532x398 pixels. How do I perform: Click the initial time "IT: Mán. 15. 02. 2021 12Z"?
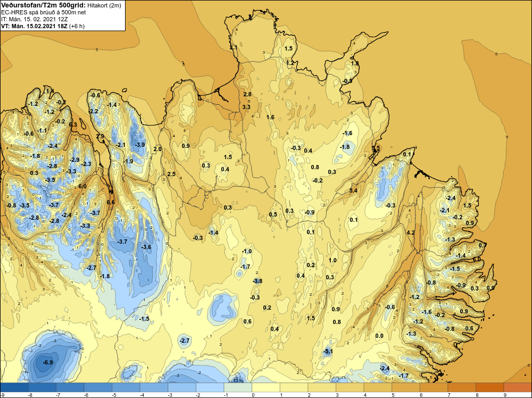34,19
